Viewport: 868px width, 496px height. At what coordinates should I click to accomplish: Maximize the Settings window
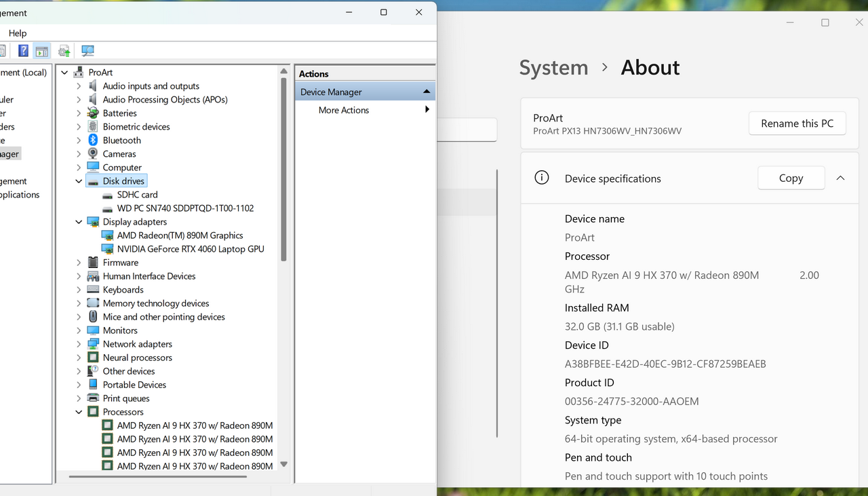(x=825, y=22)
